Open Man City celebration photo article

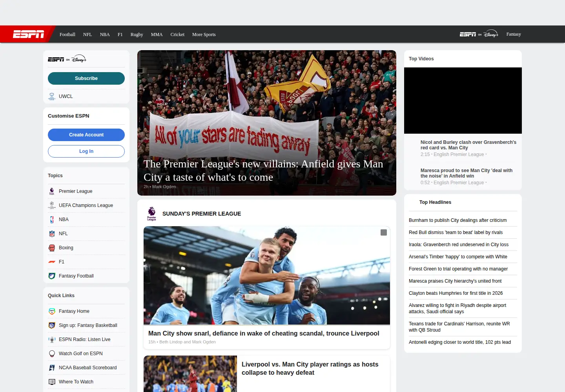267,275
